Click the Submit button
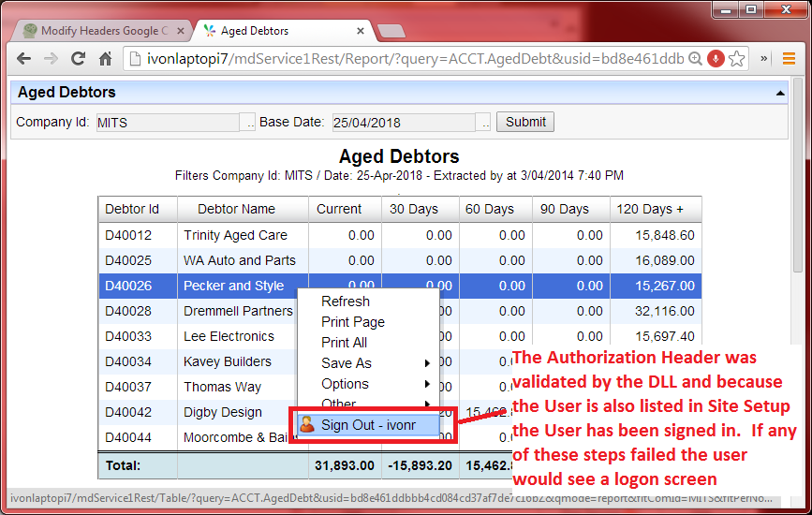 (x=525, y=122)
